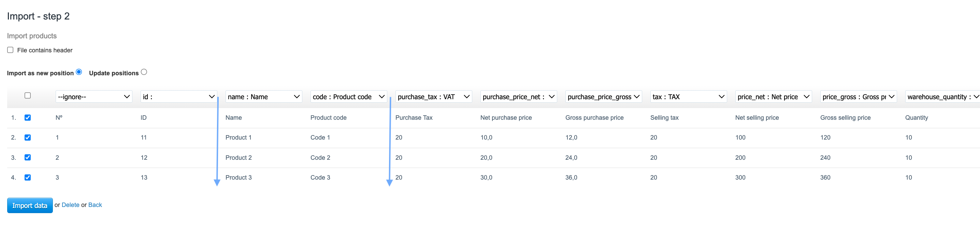Toggle the select-all rows header checkbox
Screen dimensions: 980x247
click(x=27, y=96)
